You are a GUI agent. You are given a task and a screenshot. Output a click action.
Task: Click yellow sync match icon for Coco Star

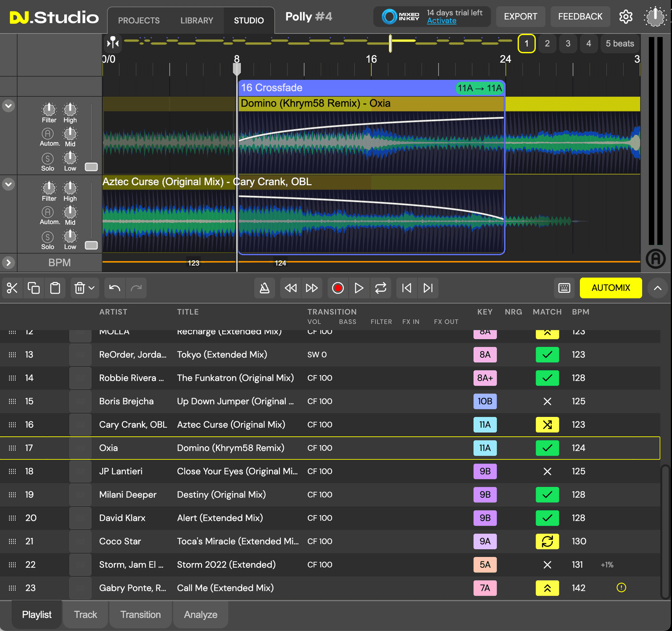coord(547,541)
